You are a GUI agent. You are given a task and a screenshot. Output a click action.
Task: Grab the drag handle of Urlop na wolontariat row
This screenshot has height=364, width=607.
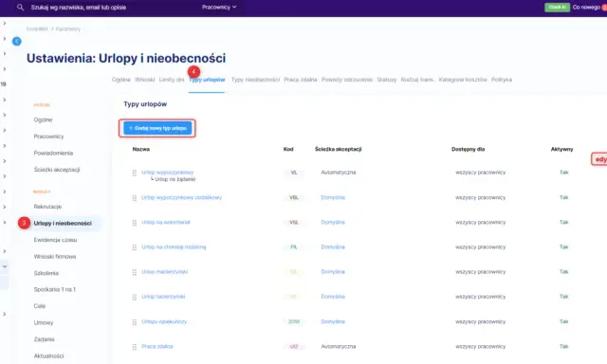point(135,223)
